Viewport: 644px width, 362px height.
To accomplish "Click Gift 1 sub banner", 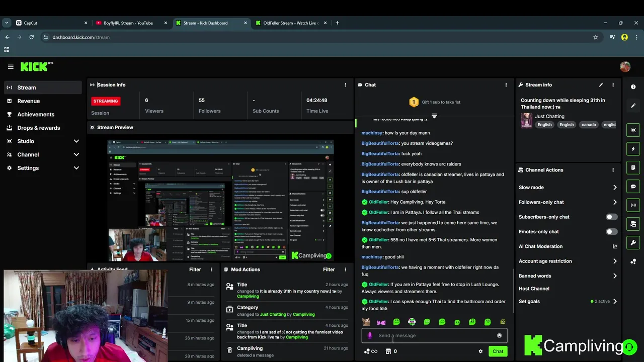I will [x=434, y=102].
